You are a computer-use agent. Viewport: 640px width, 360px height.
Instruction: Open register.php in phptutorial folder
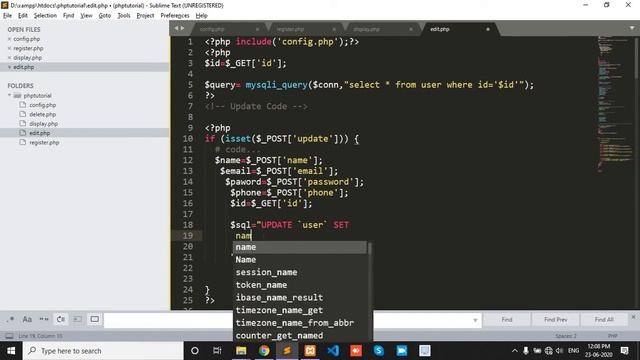pos(44,142)
